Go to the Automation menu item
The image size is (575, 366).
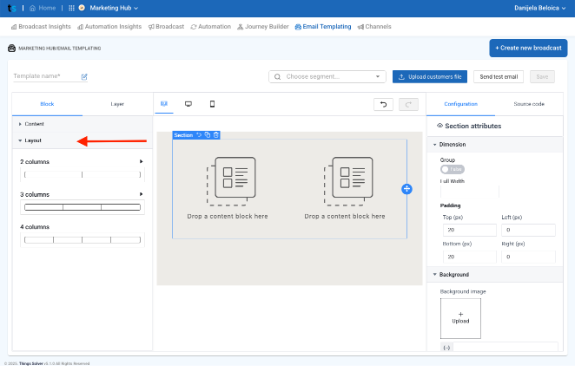(x=211, y=27)
